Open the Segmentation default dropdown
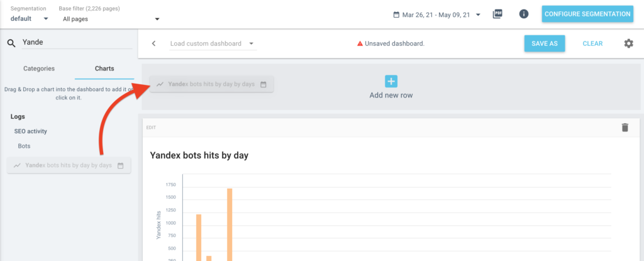This screenshot has width=644, height=261. point(29,19)
